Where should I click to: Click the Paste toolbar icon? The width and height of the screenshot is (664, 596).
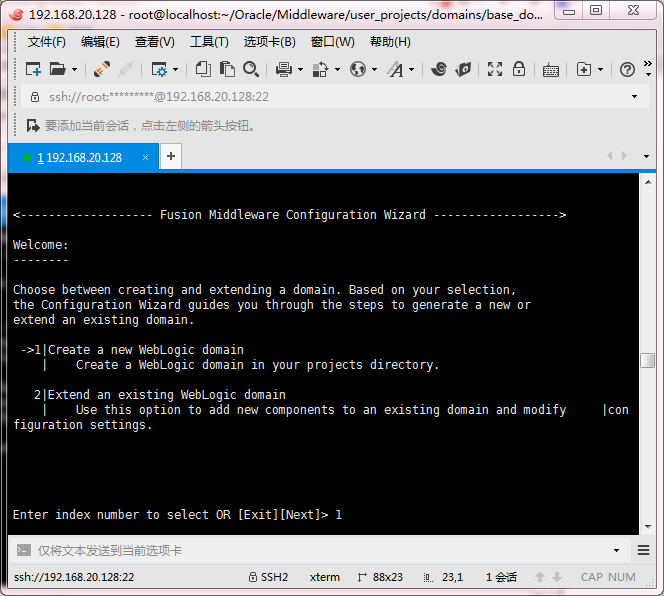[x=227, y=69]
